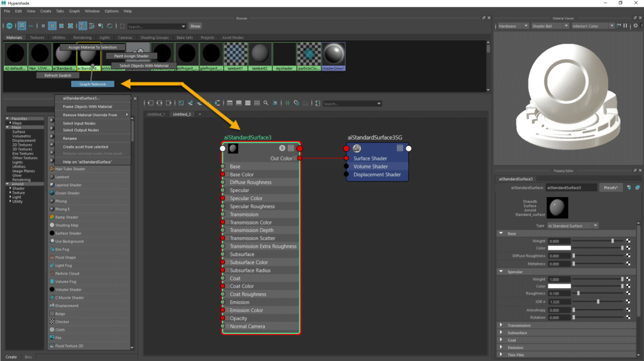Toggle the grid display icon in node editor
This screenshot has width=644, height=361.
287,103
